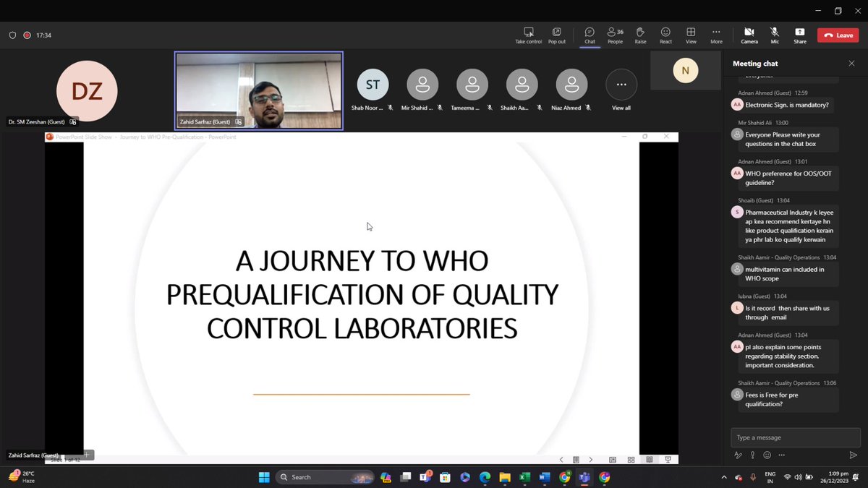Select Shaikh Aamir's participant avatar

tap(522, 85)
